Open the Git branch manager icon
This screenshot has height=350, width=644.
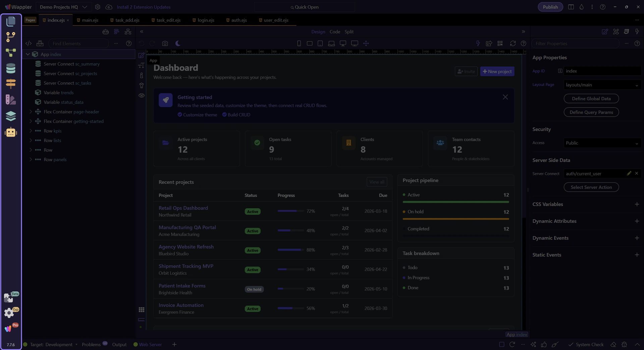11,37
